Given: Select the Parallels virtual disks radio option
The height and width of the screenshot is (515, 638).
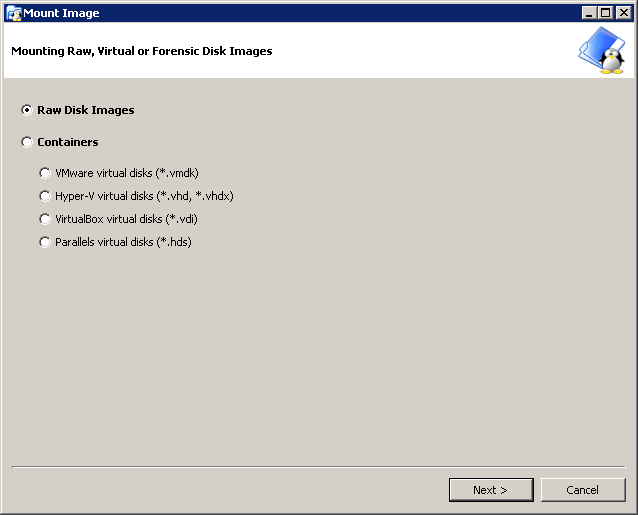Looking at the screenshot, I should point(45,242).
